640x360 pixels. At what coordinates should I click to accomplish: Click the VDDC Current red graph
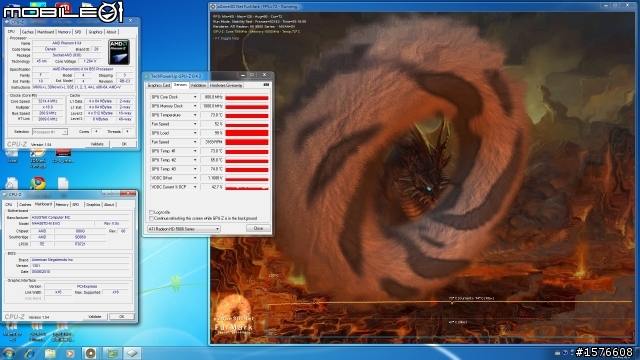pos(247,187)
